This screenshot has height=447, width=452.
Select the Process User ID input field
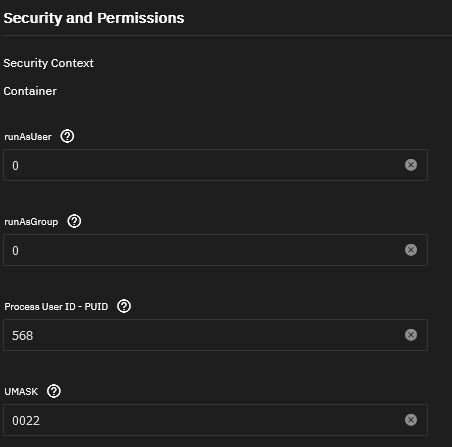(x=215, y=335)
